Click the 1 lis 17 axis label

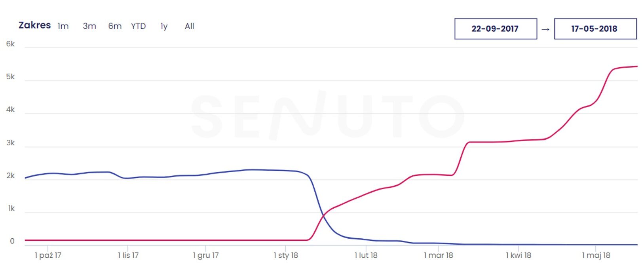tap(128, 255)
